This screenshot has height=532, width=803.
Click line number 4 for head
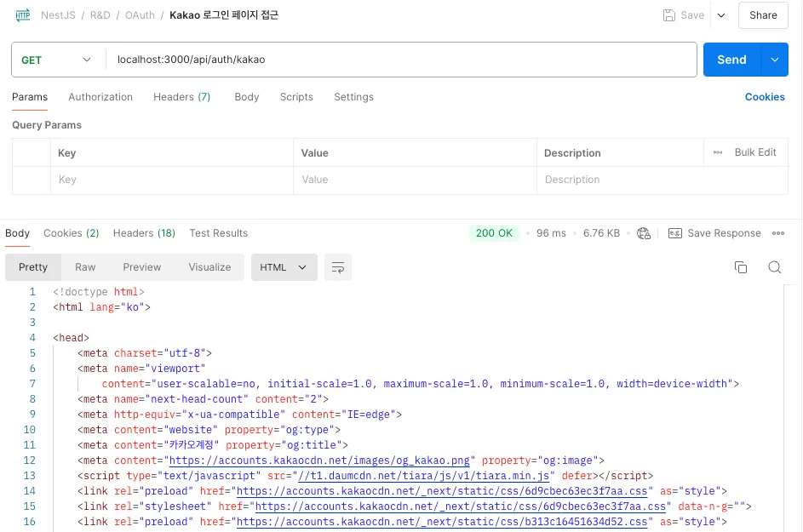coord(32,338)
